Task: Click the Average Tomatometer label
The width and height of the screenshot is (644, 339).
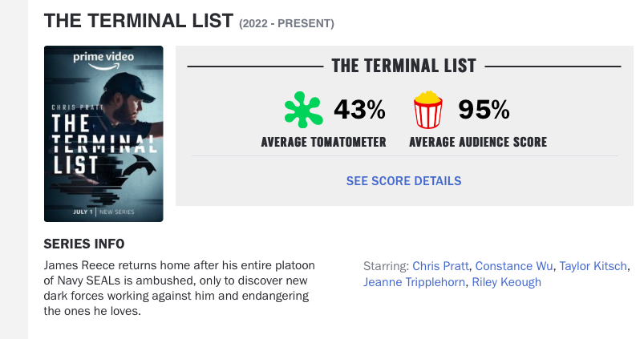Action: click(x=324, y=142)
